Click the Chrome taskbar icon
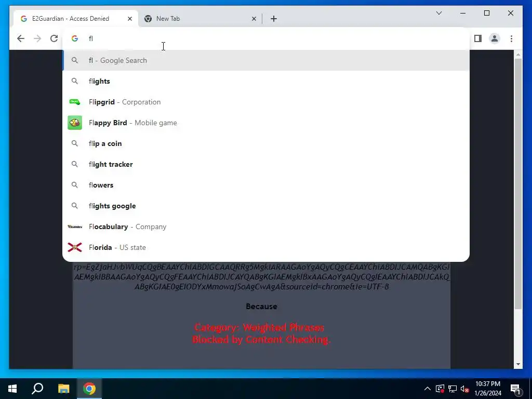Screen dimensions: 532x399 point(89,389)
